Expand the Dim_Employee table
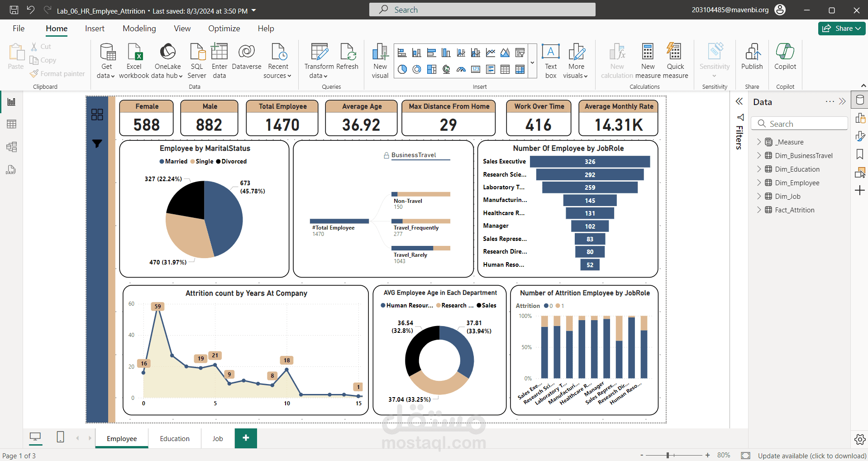This screenshot has width=868, height=461. point(759,182)
